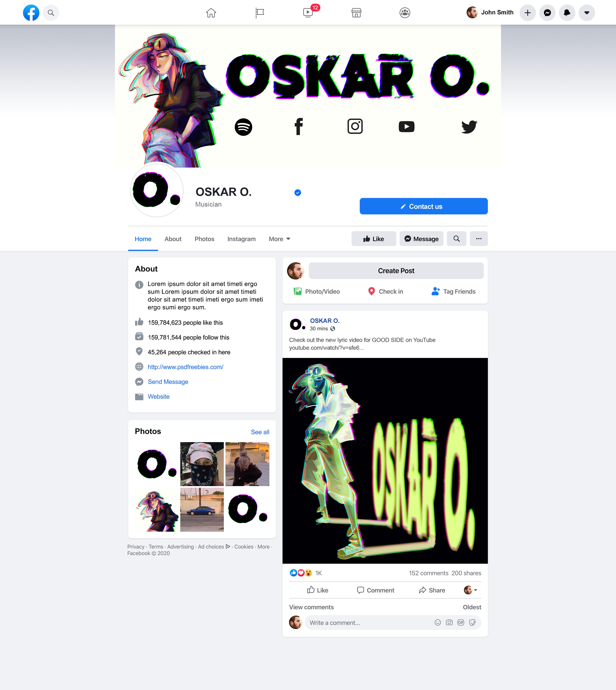Image resolution: width=616 pixels, height=690 pixels.
Task: Open the psdfreebies.com website link
Action: click(185, 367)
